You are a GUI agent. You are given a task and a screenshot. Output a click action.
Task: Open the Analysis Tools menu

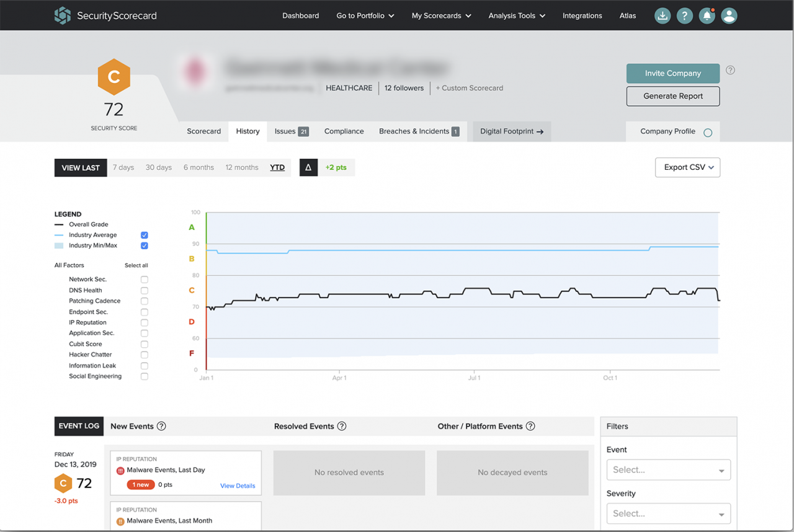(x=516, y=16)
